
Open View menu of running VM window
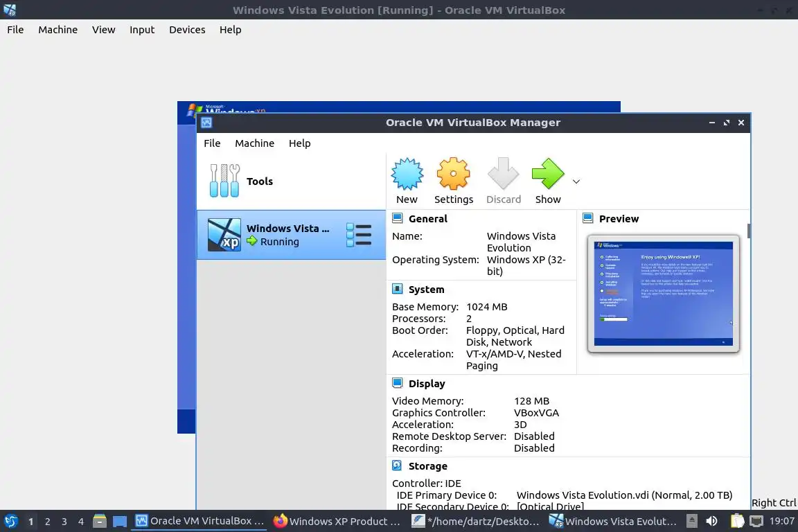pos(103,30)
